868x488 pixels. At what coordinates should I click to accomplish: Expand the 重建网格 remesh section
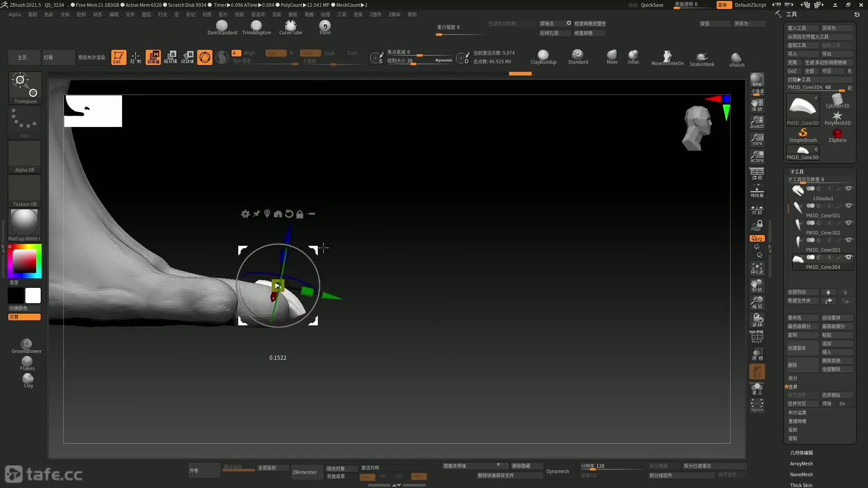[797, 421]
